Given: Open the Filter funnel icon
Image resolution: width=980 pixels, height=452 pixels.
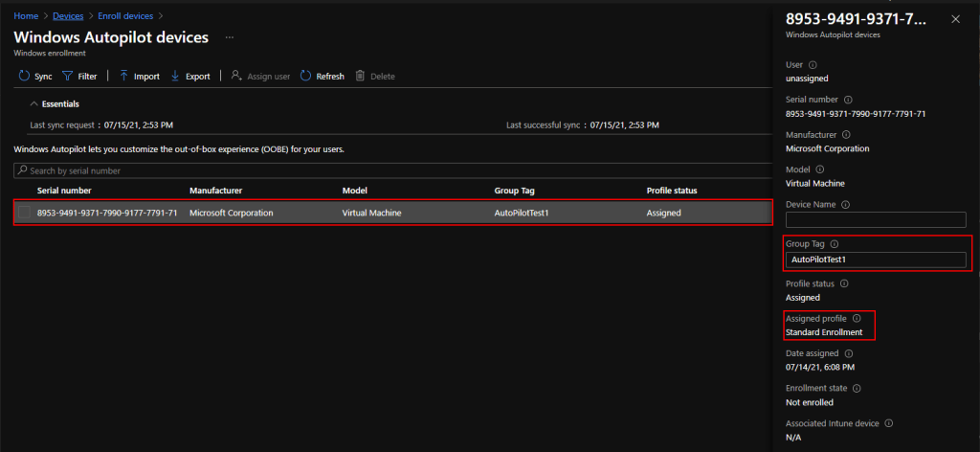Looking at the screenshot, I should (68, 76).
